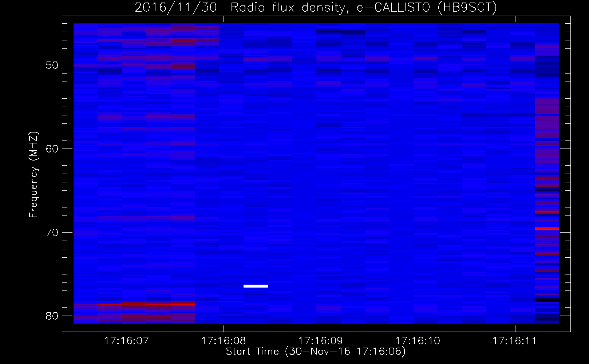Screen dimensions: 589x364
Task: Click the bright red band near 70 MHz
Action: (x=547, y=229)
